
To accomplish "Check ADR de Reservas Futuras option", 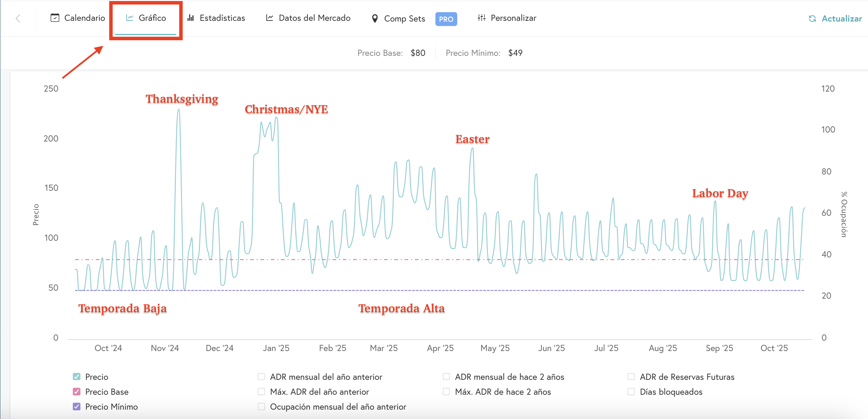I will point(631,377).
